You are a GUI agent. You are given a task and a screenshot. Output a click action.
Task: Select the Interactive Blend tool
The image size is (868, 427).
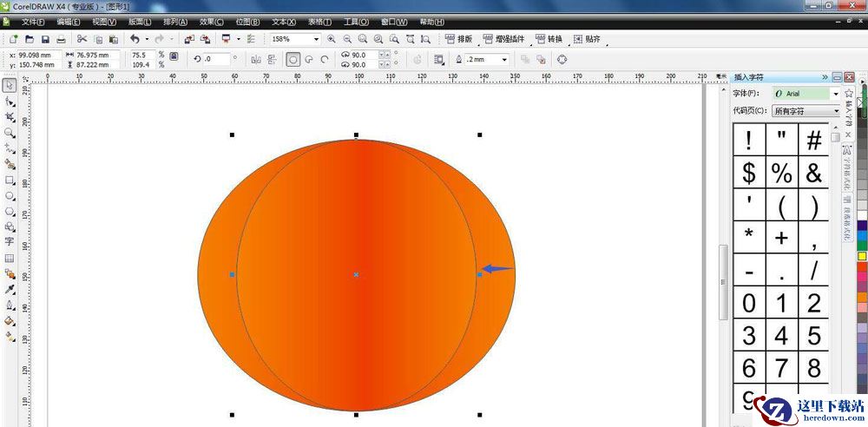coord(10,273)
